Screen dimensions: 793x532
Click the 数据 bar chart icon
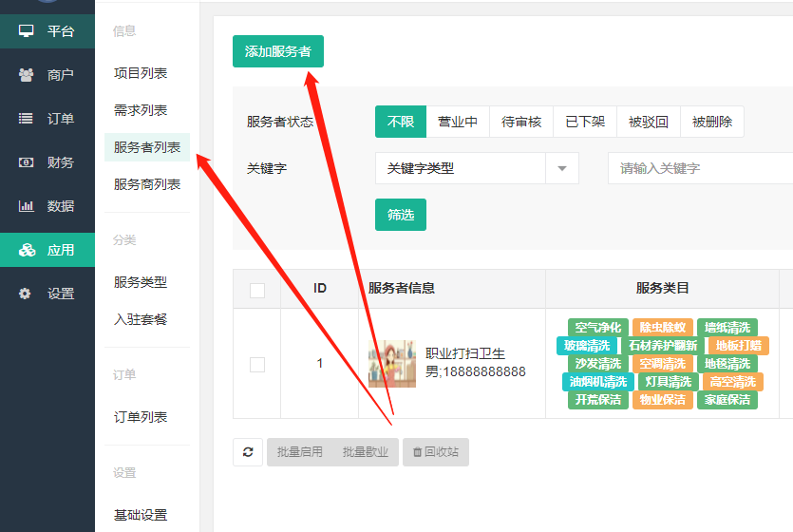pos(26,206)
